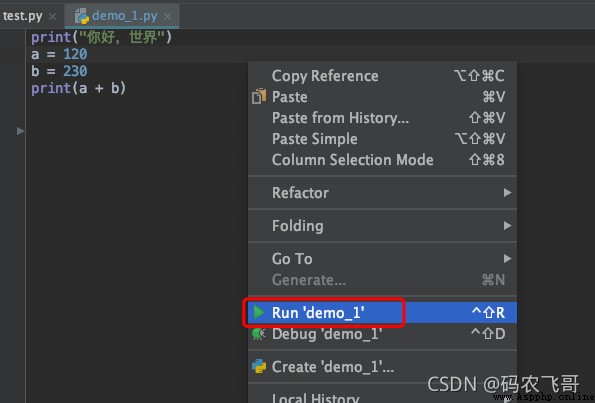Click the clipboard Paste icon
Screen dimensions: 595x403
point(259,96)
